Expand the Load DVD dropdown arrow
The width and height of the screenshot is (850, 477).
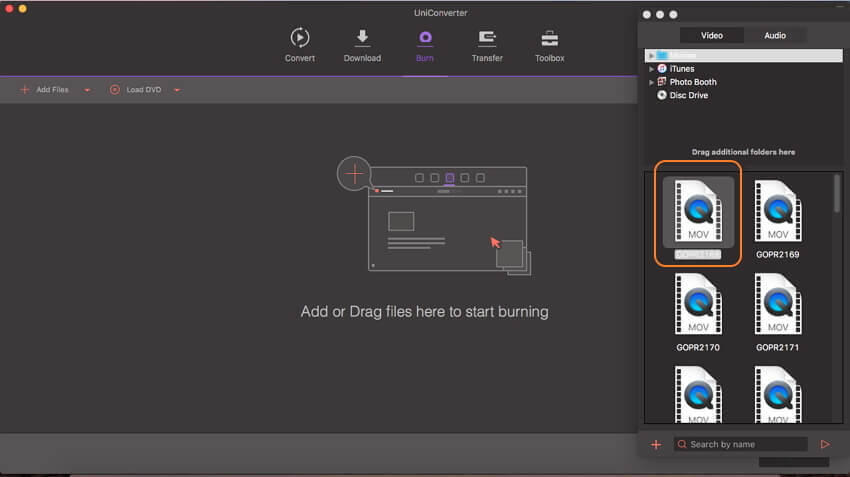point(177,90)
